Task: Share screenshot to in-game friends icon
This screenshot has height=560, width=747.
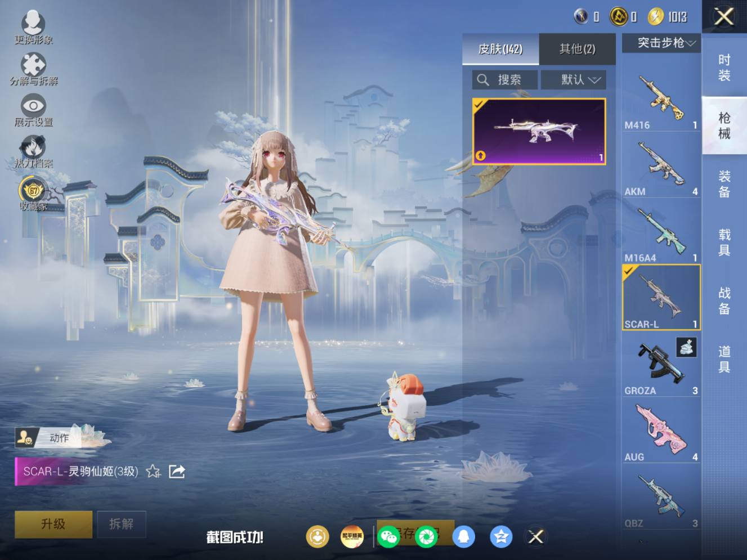Action: (317, 536)
